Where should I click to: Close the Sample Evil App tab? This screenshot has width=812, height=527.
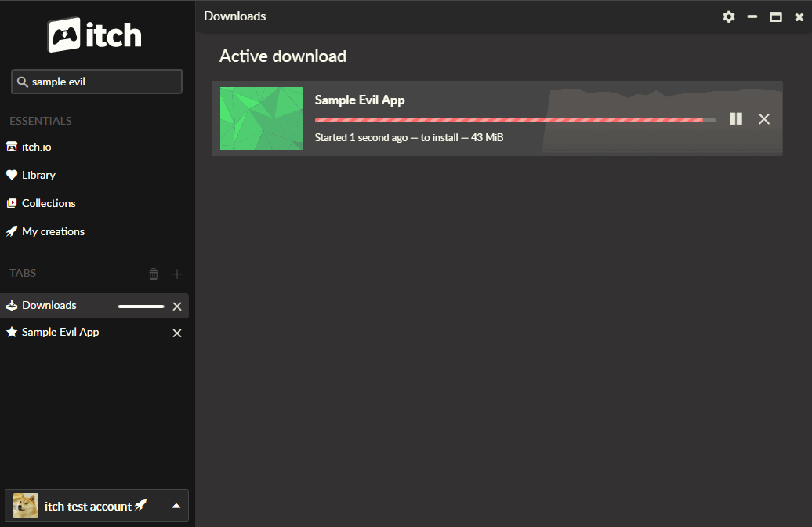coord(177,333)
